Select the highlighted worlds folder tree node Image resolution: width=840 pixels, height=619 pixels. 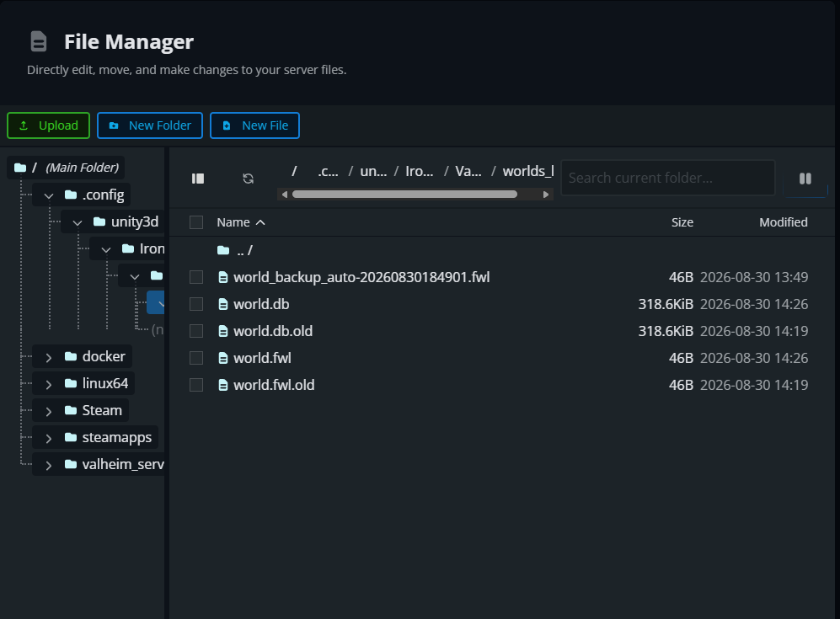coord(155,302)
